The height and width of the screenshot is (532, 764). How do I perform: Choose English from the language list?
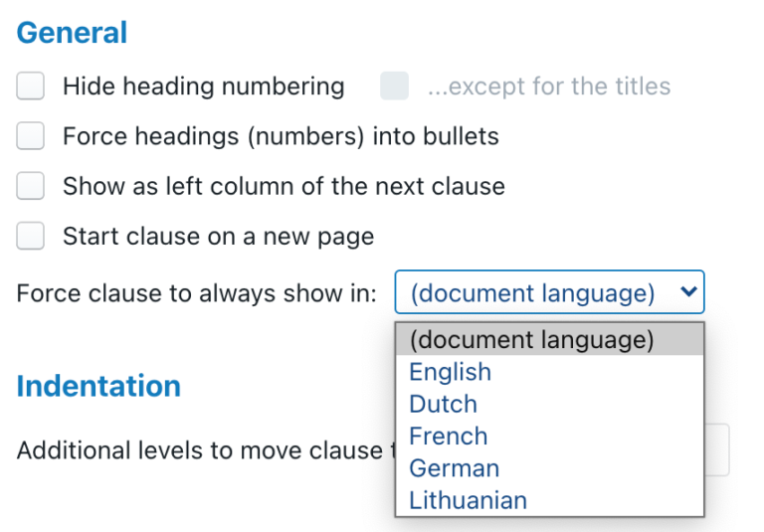(x=451, y=372)
